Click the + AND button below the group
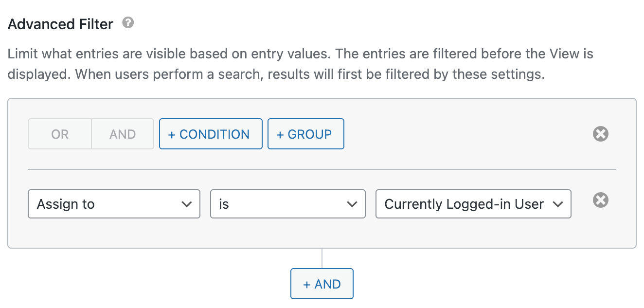The height and width of the screenshot is (308, 644). click(x=322, y=284)
